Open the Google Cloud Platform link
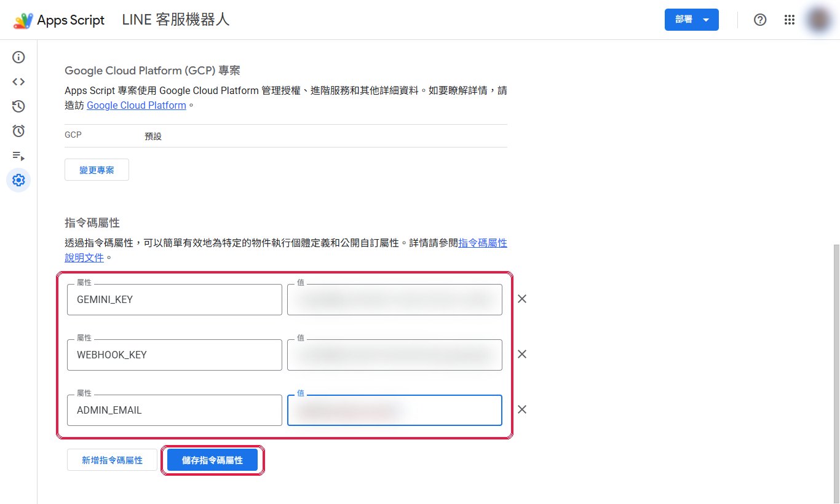This screenshot has width=840, height=504. pos(137,105)
